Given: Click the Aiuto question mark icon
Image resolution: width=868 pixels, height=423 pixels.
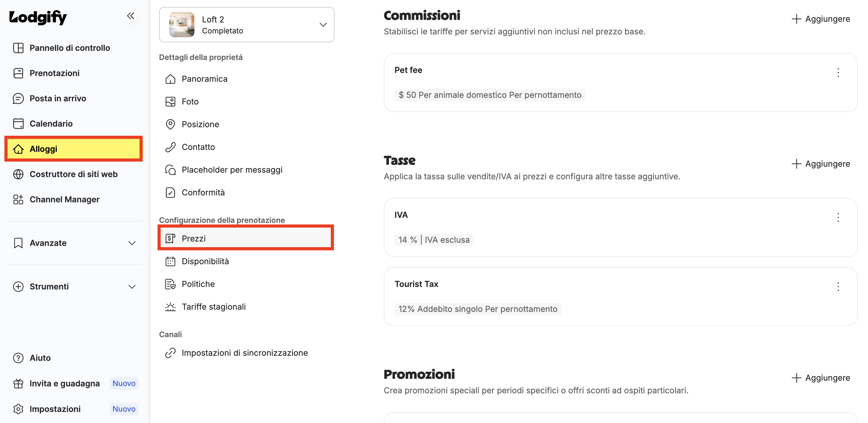Looking at the screenshot, I should [x=18, y=358].
